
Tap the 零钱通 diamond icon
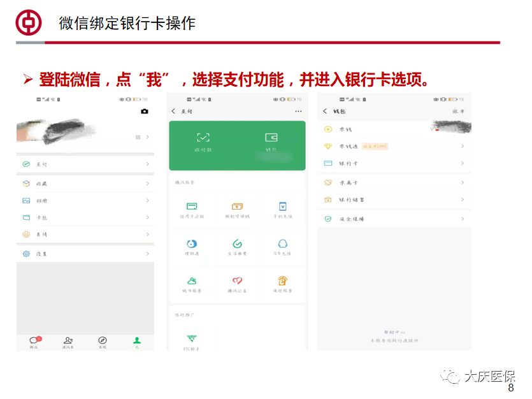coord(327,146)
